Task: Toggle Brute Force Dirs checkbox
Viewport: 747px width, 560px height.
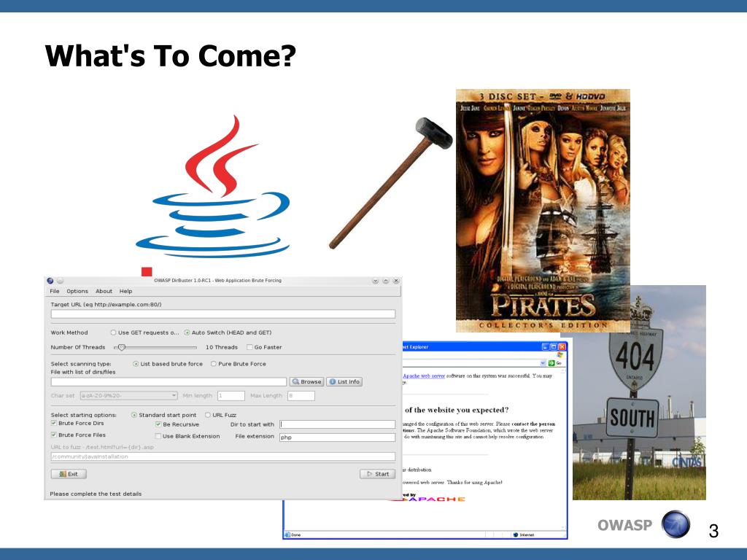Action: point(54,423)
